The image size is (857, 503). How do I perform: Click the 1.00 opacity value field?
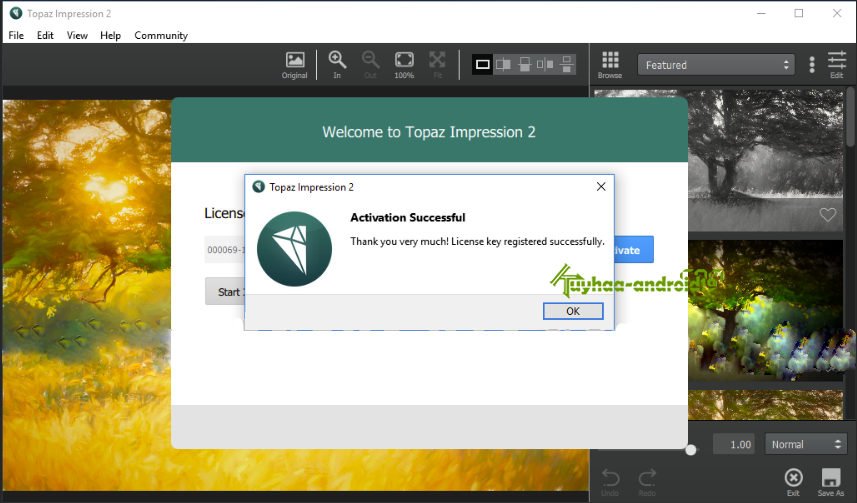point(733,444)
